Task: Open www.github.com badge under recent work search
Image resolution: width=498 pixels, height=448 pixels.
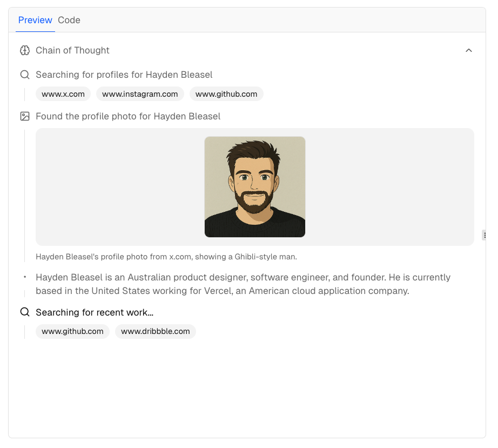Action: coord(72,331)
